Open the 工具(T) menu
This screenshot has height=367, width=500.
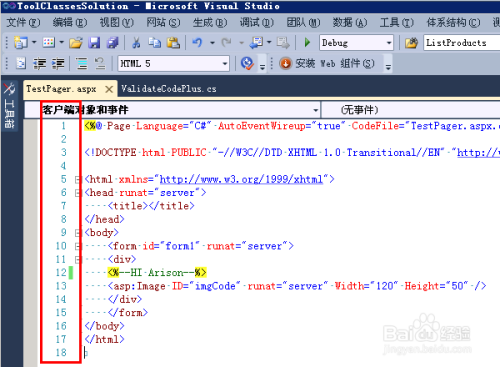tap(396, 23)
